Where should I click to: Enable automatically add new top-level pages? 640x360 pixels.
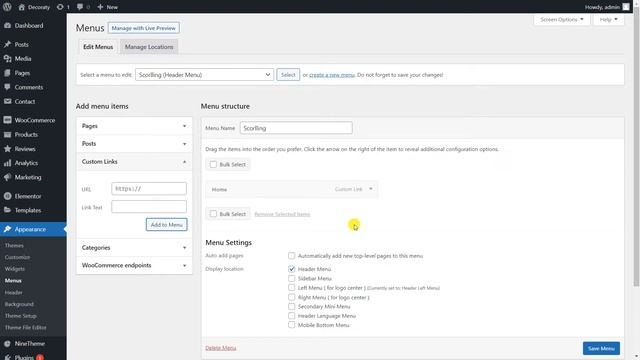tap(291, 256)
